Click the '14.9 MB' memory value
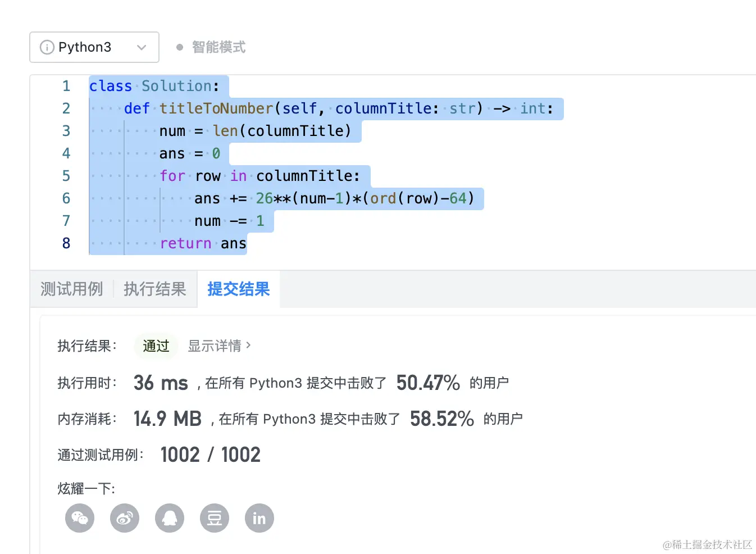 pos(167,419)
